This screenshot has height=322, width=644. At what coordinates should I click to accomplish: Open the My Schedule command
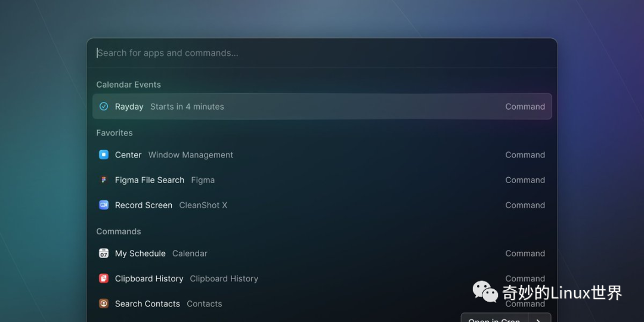coord(322,253)
